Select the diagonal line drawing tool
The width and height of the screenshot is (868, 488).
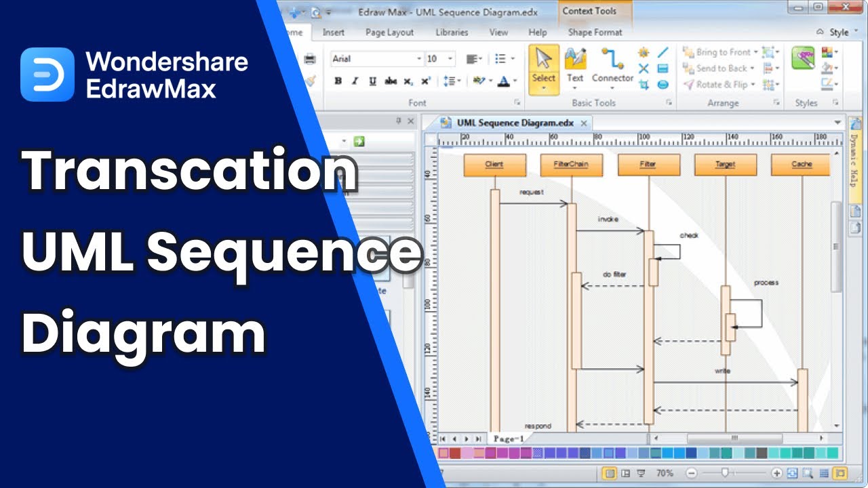coord(663,52)
